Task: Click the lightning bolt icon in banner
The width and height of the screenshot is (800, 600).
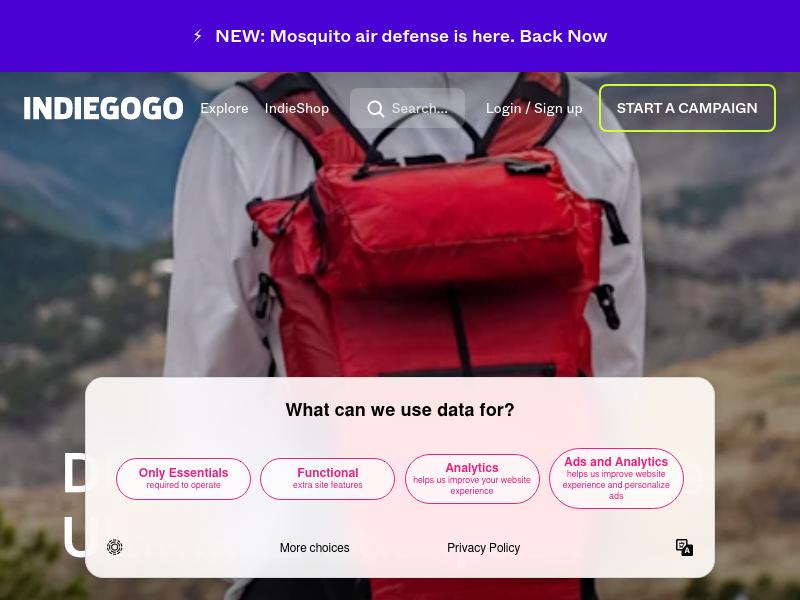Action: [198, 36]
